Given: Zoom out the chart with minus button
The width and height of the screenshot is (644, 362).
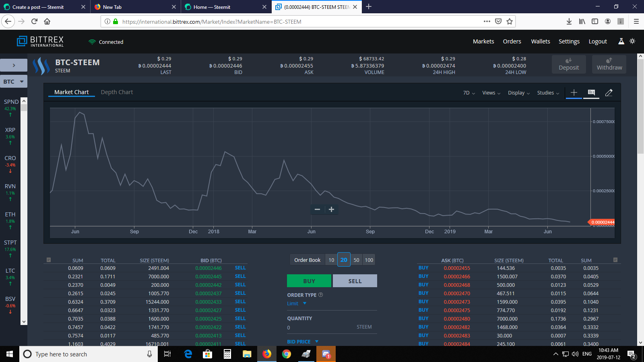Looking at the screenshot, I should (x=317, y=209).
